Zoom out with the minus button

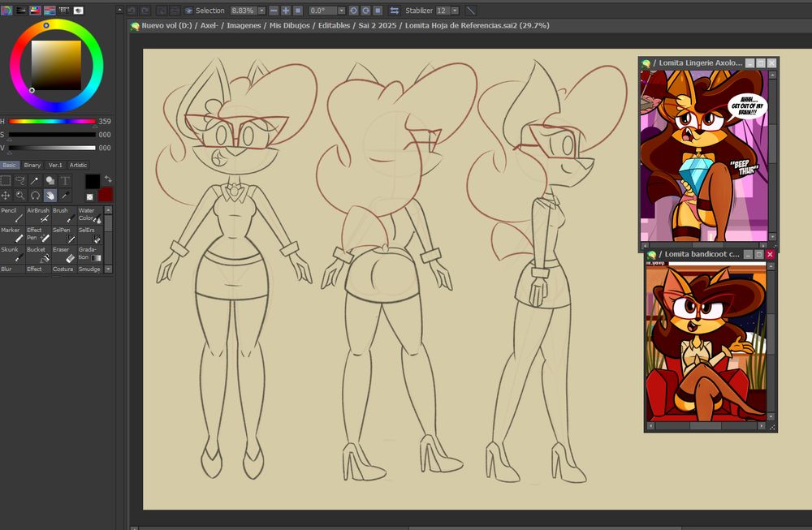pos(274,11)
